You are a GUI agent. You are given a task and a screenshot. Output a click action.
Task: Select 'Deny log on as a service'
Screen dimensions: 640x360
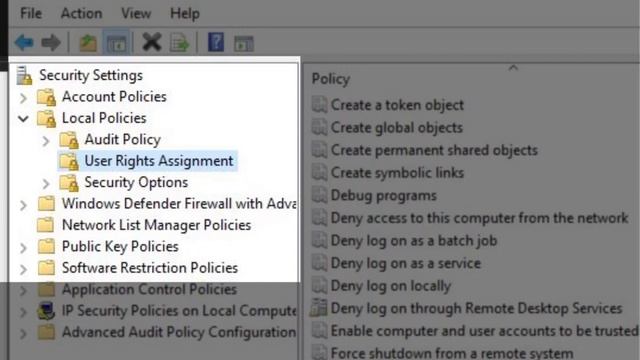[x=406, y=263]
